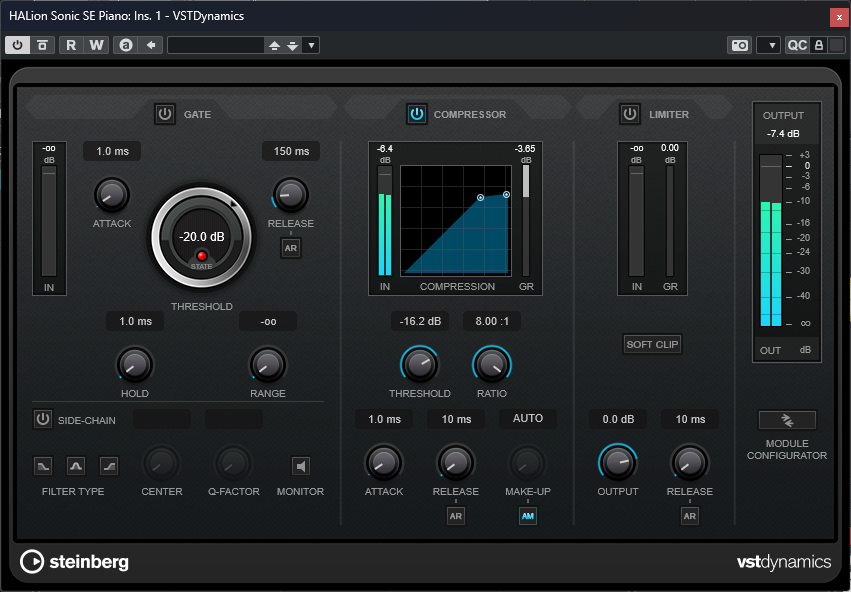Click the side-chain Center knob

point(161,463)
